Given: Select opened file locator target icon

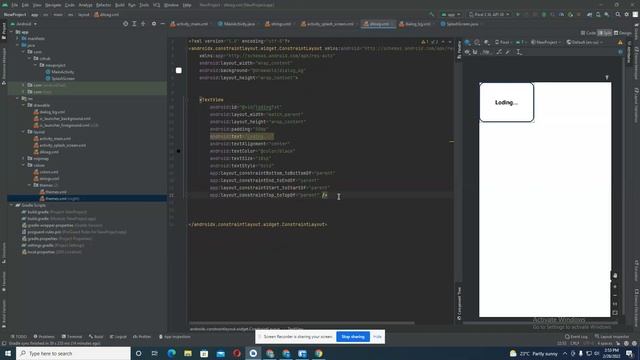Looking at the screenshot, I should tap(125, 24).
